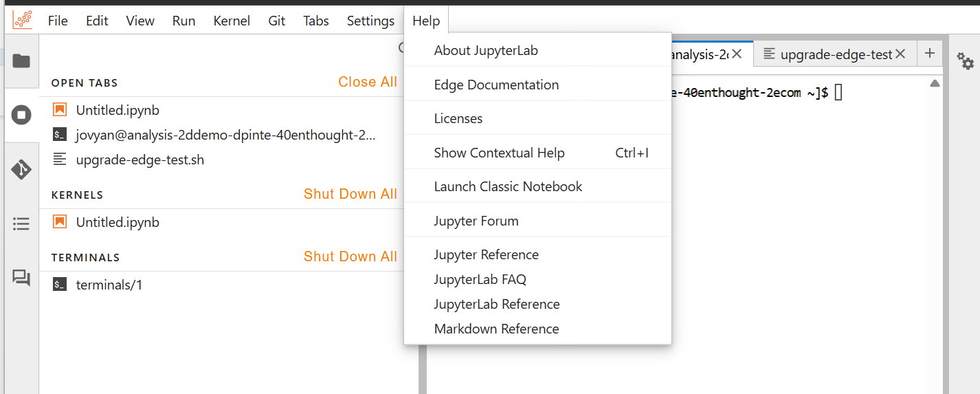The image size is (980, 394).
Task: Open the Git sidebar panel icon
Action: click(x=21, y=170)
